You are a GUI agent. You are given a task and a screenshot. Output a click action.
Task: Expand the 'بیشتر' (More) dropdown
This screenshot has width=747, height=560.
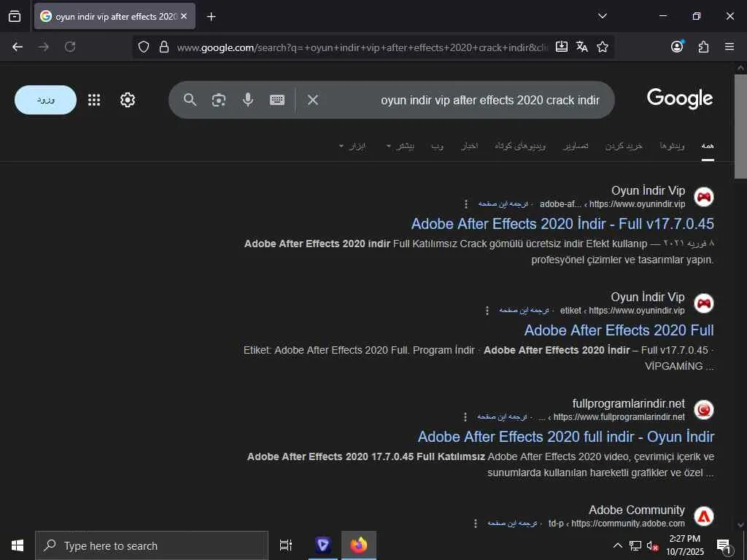(x=400, y=146)
